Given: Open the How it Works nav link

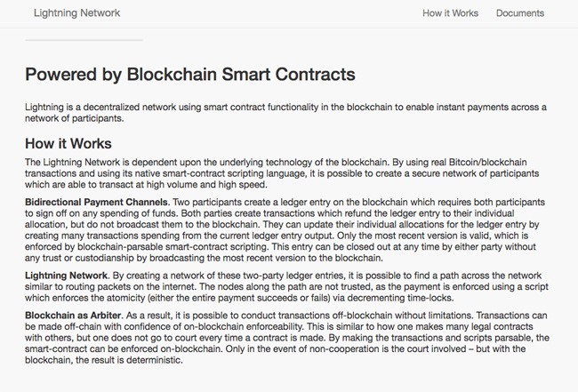Looking at the screenshot, I should tap(450, 13).
